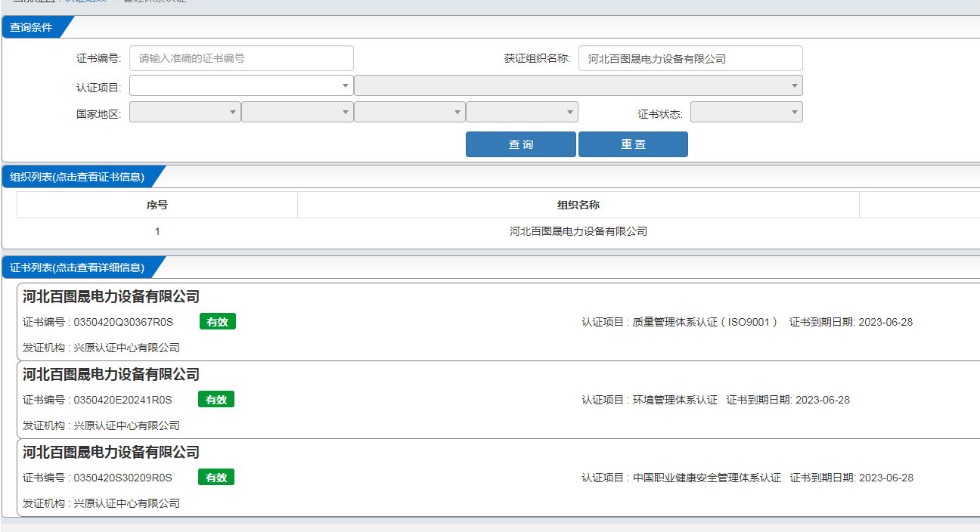The height and width of the screenshot is (532, 980).
Task: Click the 证书编号 input field
Action: pos(241,58)
